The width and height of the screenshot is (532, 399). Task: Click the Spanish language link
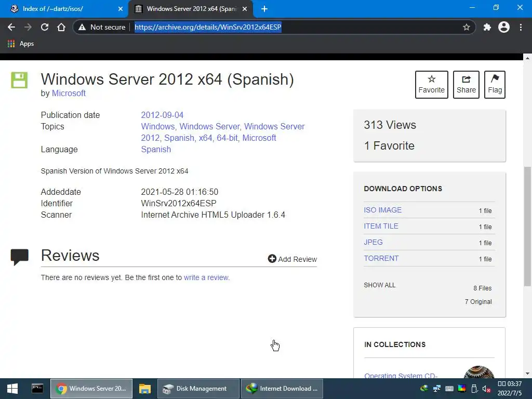tap(156, 149)
